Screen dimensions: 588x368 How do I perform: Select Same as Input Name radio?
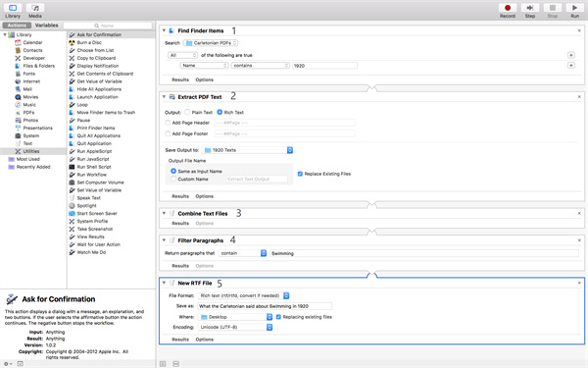[x=173, y=171]
